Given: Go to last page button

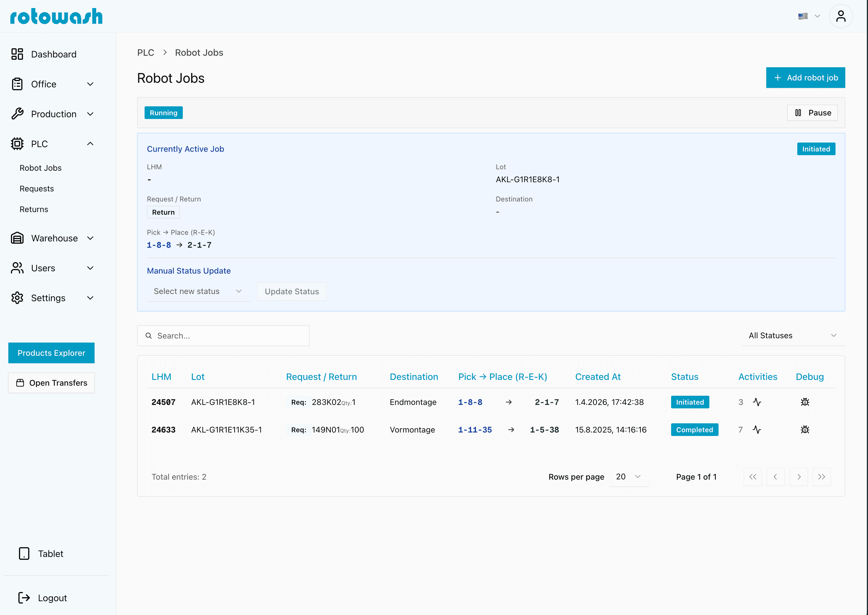Looking at the screenshot, I should coord(821,477).
